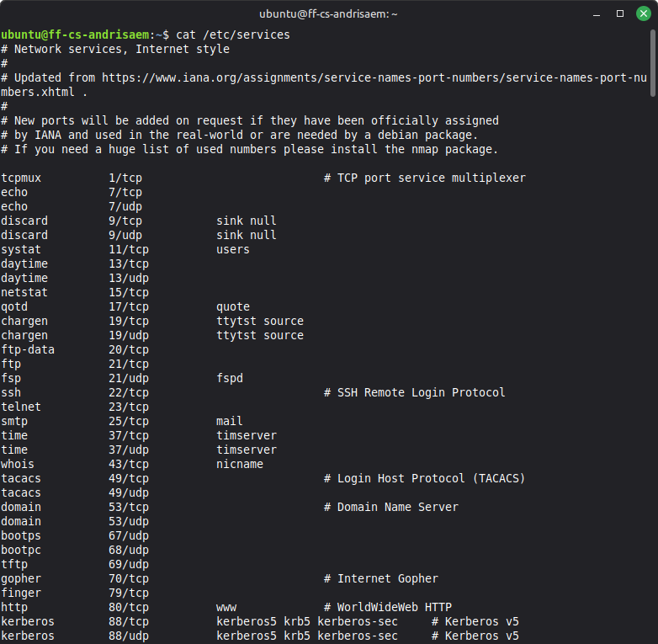Click 'nicname' alias text
Viewport: 658px width, 644px height.
(240, 464)
